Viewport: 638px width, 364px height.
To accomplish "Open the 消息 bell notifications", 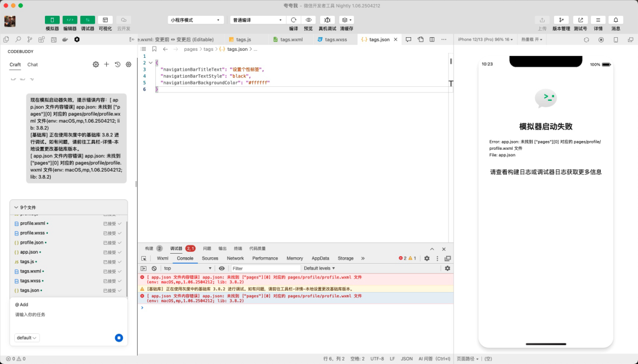I will tap(616, 20).
